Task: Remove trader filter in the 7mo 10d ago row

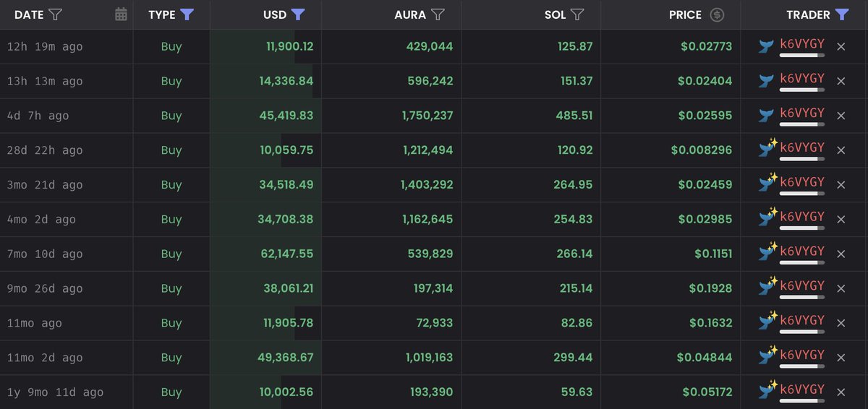Action: [x=841, y=254]
